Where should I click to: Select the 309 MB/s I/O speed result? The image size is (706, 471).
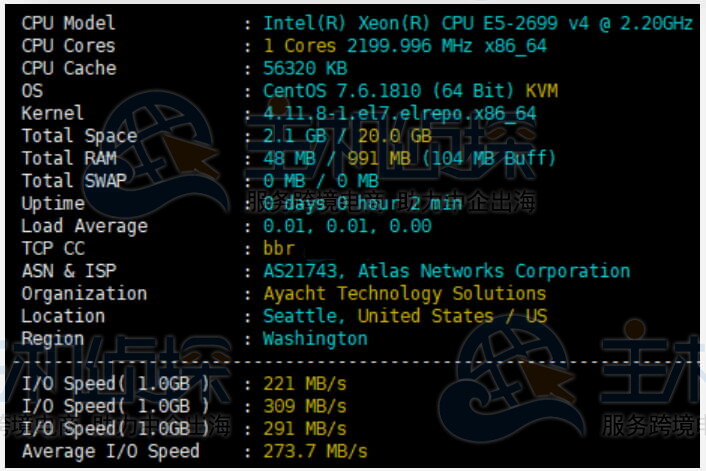click(x=305, y=406)
